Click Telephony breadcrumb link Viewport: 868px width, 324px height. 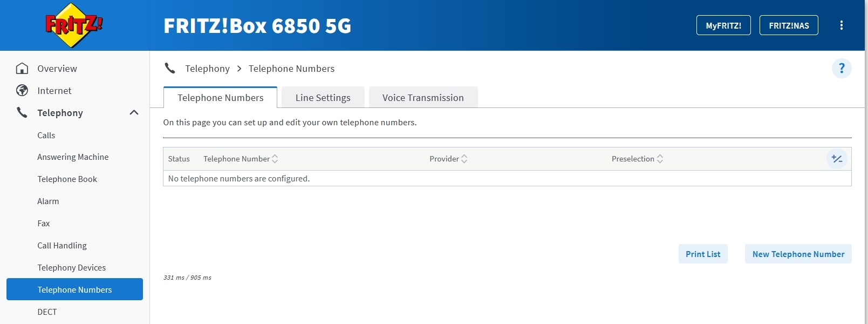click(207, 69)
